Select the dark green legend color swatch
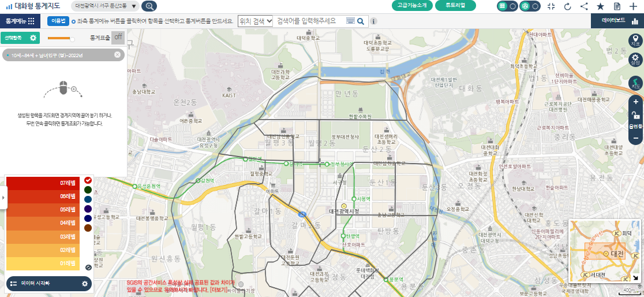 [88, 190]
